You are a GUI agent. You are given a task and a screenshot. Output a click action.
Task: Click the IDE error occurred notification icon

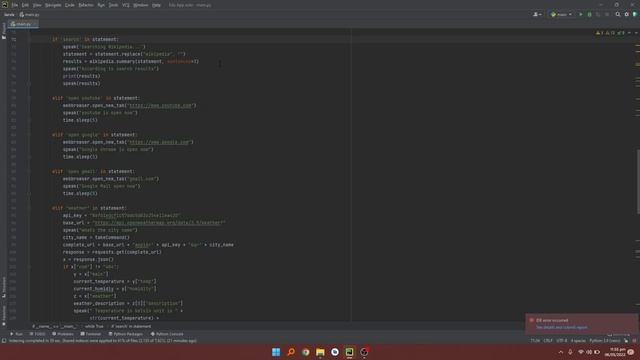pyautogui.click(x=531, y=320)
